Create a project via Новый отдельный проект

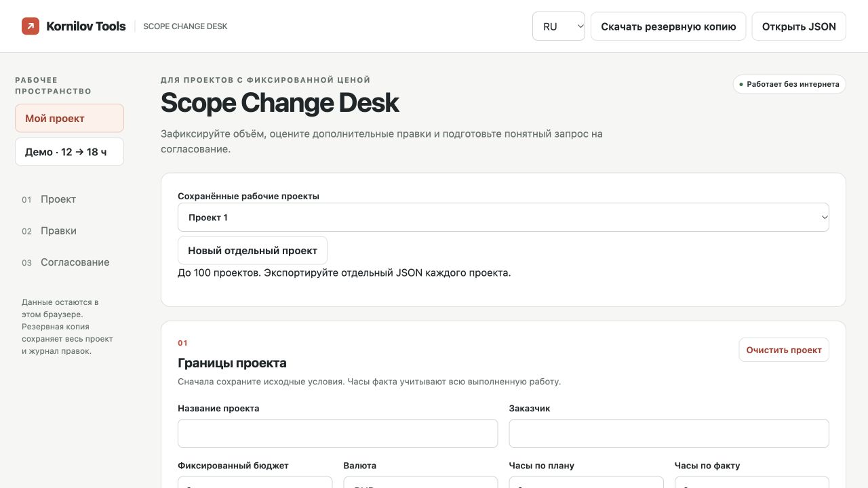[x=252, y=250]
